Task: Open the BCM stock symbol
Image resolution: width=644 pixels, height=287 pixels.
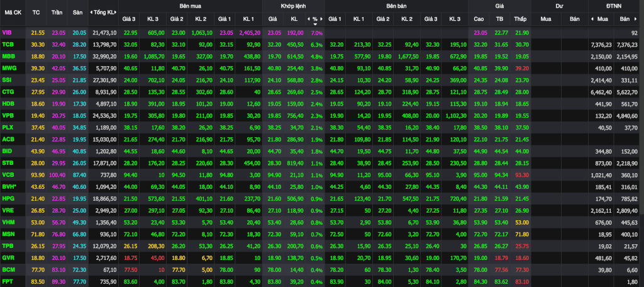Action: click(x=8, y=270)
